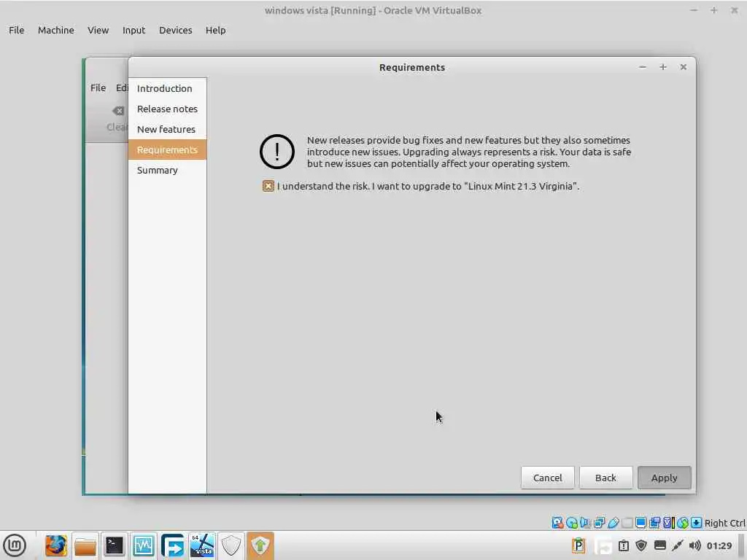Select Introduction in the sidebar
Image resolution: width=747 pixels, height=560 pixels.
pos(167,88)
